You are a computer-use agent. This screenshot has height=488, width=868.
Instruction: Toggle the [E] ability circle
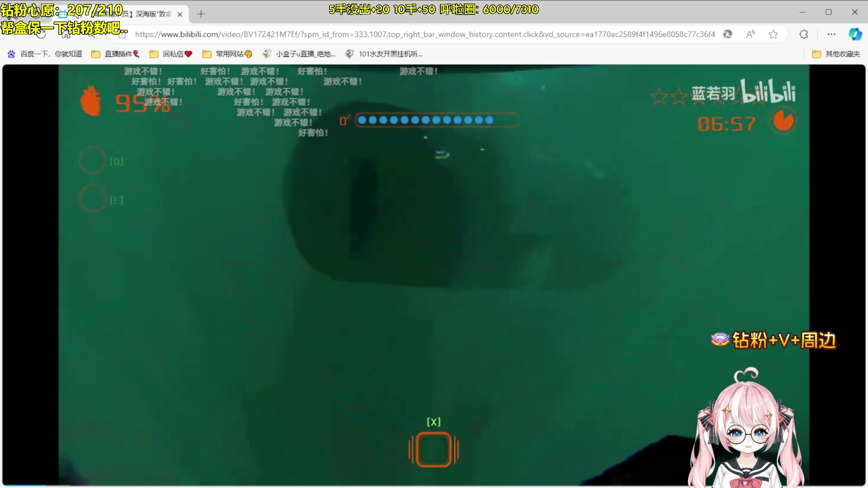coord(93,199)
